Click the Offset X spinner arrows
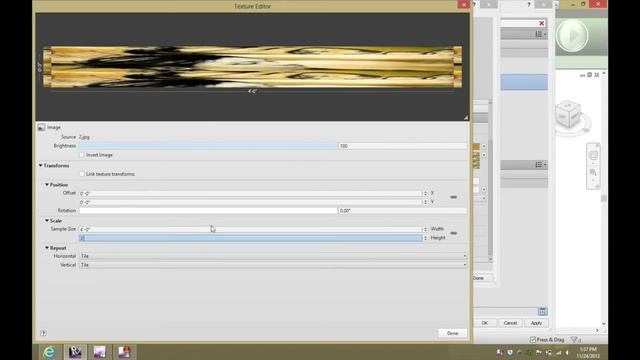 (425, 193)
